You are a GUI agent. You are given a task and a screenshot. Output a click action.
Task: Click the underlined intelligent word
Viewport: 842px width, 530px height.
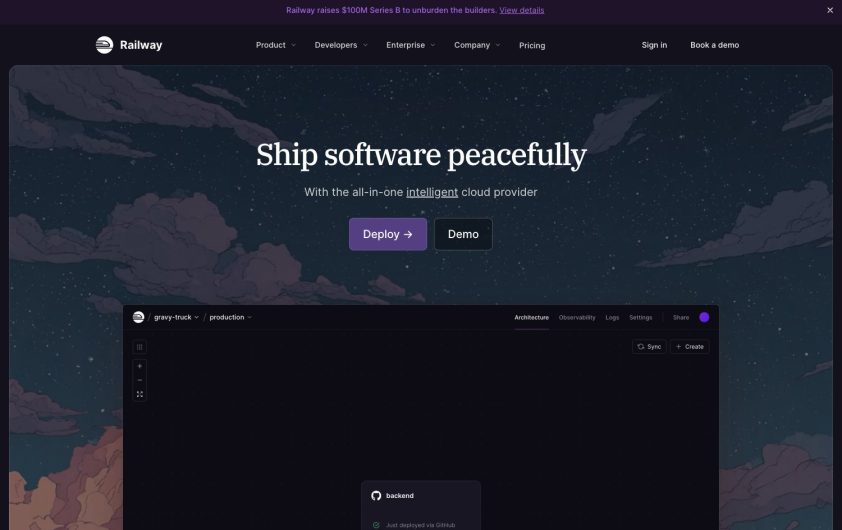[432, 192]
